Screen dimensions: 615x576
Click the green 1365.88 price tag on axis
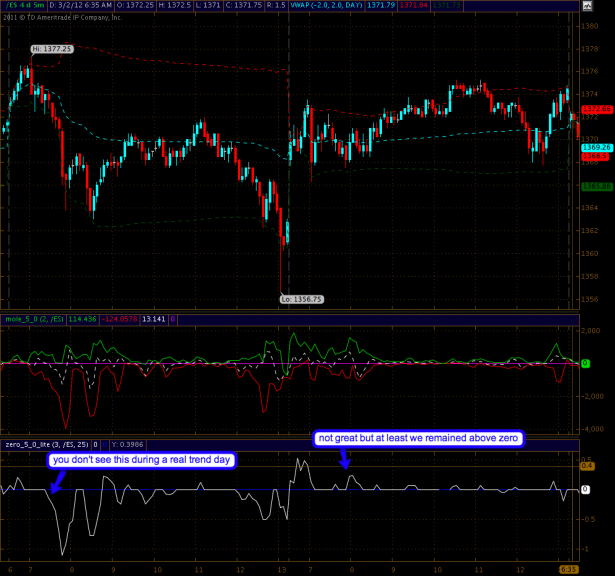point(596,186)
